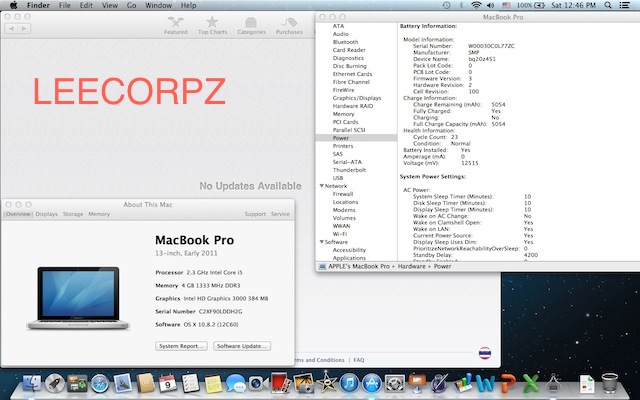
Task: Select Wi-Fi under Network
Action: pos(340,234)
